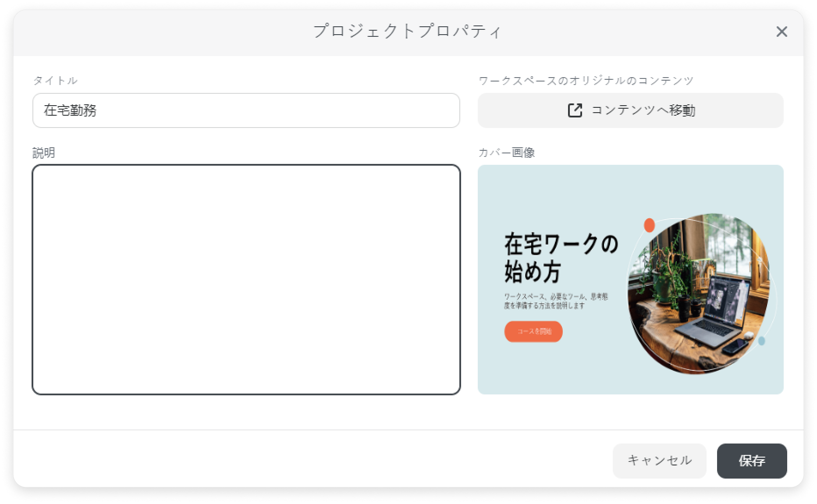This screenshot has height=504, width=817.
Task: Click the orange dot above the cover photo
Action: (649, 225)
